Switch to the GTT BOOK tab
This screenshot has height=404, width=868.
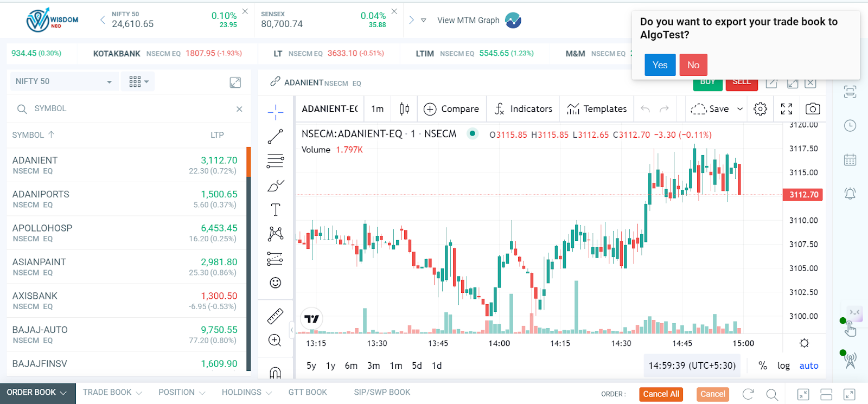tap(308, 393)
